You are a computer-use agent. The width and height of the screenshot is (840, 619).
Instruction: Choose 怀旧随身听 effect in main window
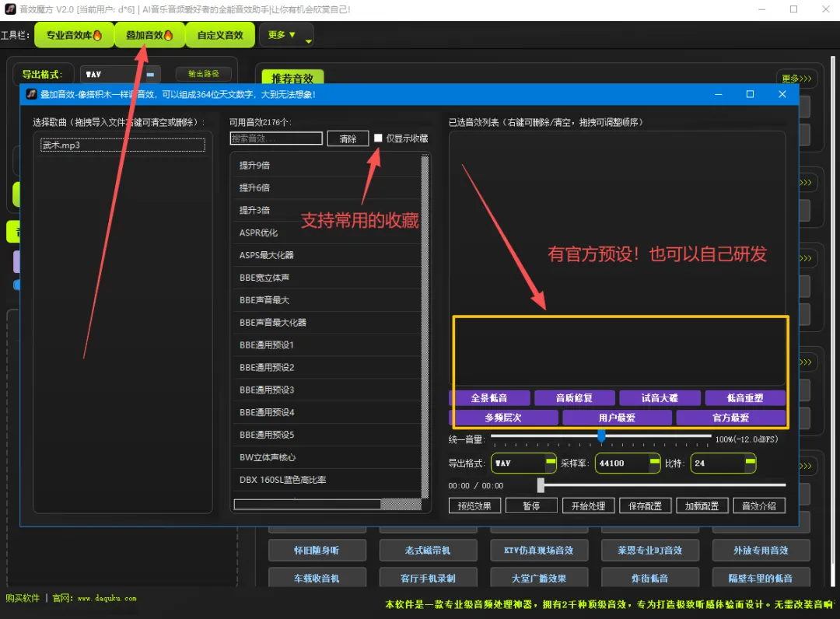click(317, 551)
